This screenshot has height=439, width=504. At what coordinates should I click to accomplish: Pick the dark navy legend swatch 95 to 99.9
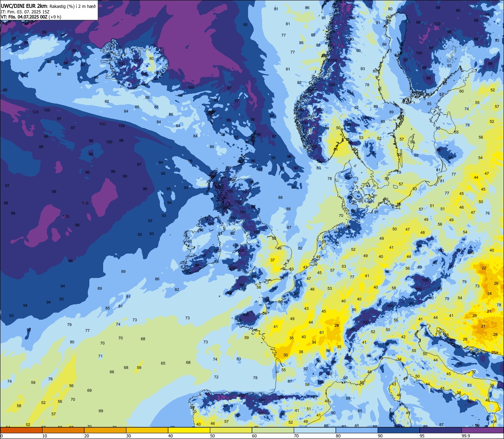[x=441, y=430]
